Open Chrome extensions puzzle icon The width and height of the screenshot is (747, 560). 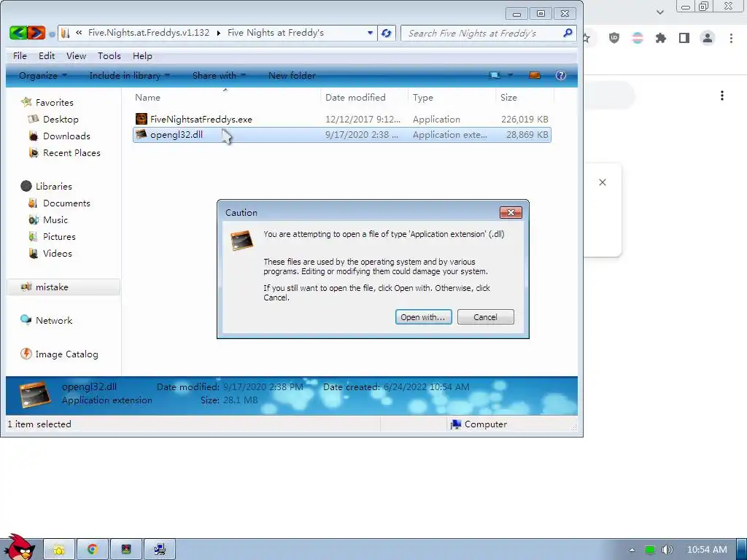pos(660,38)
